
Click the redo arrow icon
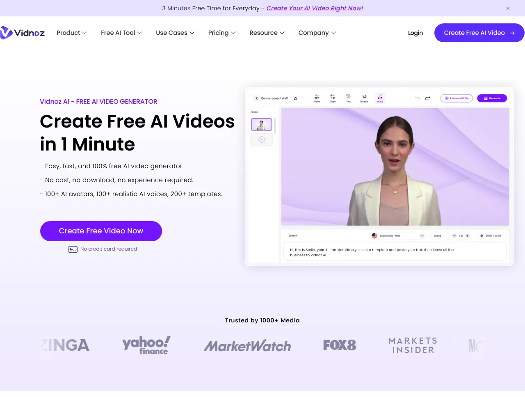point(427,98)
